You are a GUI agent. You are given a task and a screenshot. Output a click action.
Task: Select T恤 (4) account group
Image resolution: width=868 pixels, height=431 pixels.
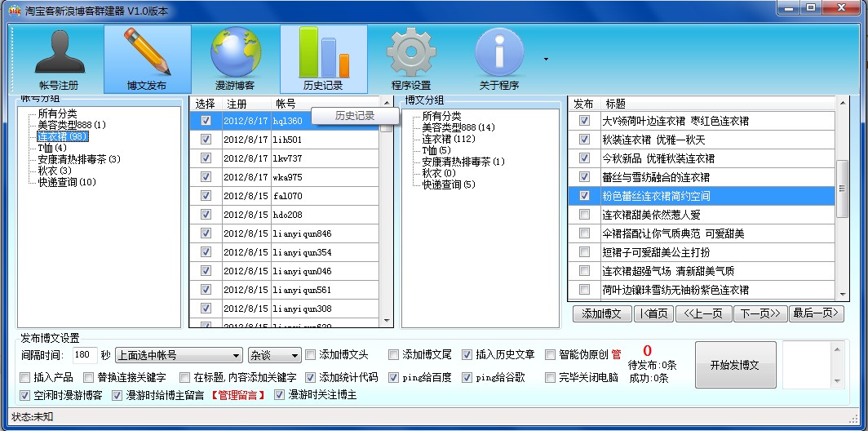click(x=52, y=148)
